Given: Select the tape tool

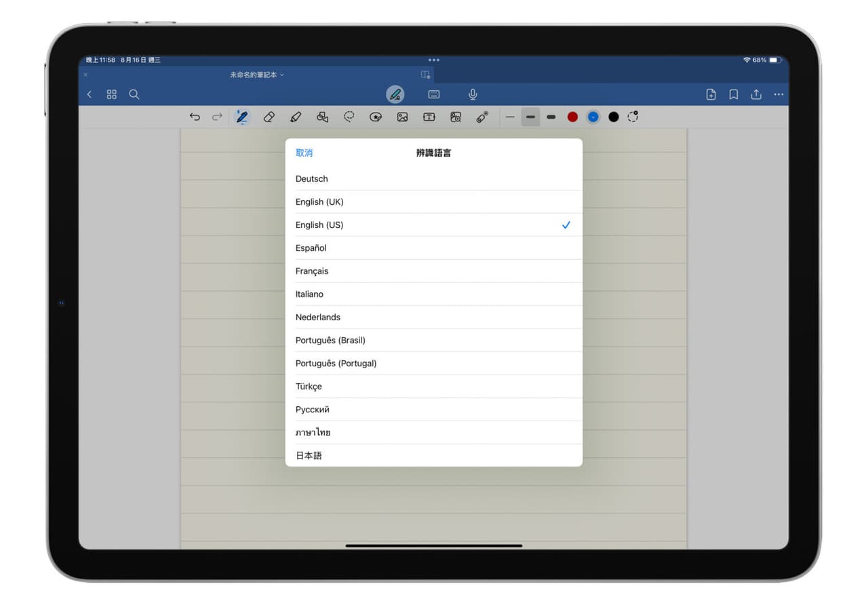Looking at the screenshot, I should point(482,117).
